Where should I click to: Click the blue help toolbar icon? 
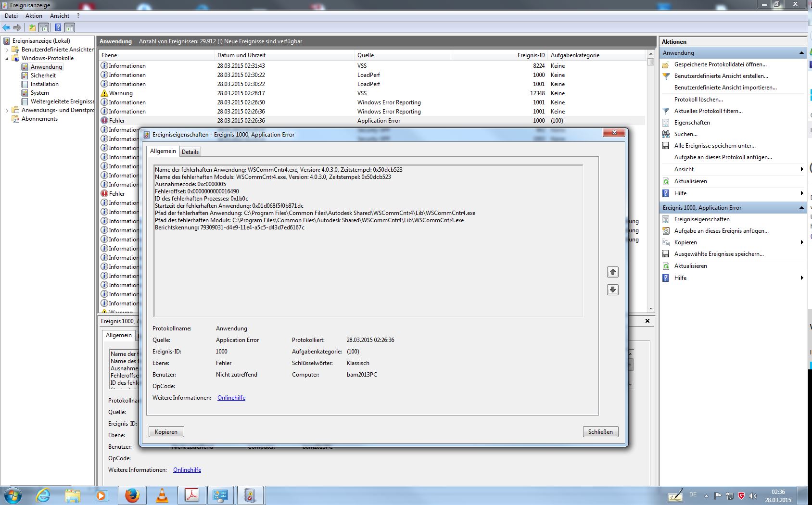click(58, 27)
